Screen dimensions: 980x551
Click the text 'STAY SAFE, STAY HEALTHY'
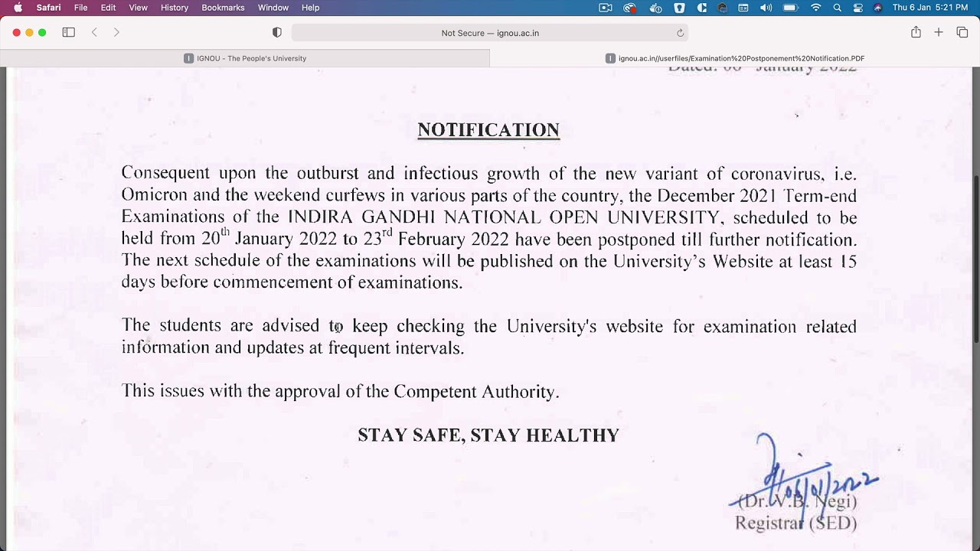coord(488,435)
